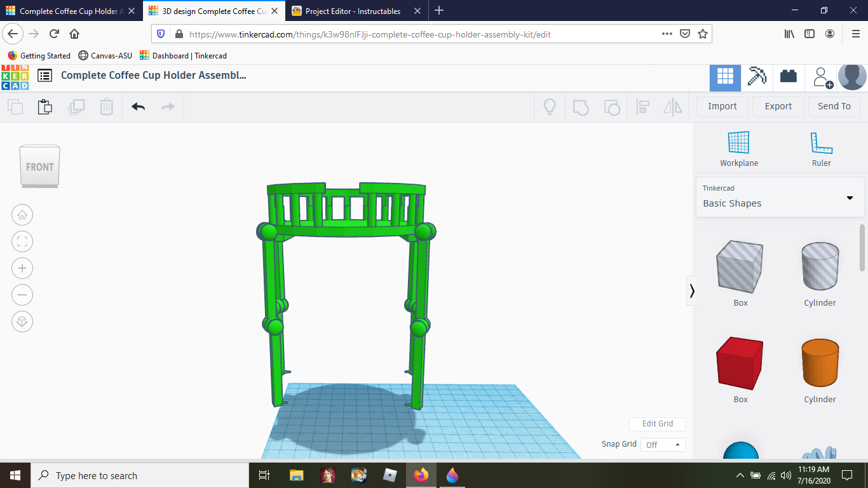
Task: Invite a collaborator with add-person icon
Action: pyautogui.click(x=823, y=78)
